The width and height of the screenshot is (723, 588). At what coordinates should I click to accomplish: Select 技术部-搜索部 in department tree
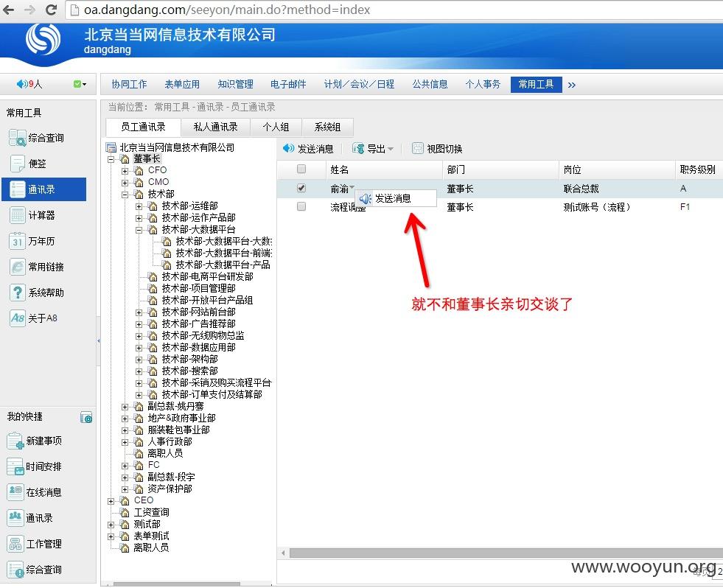click(x=189, y=371)
